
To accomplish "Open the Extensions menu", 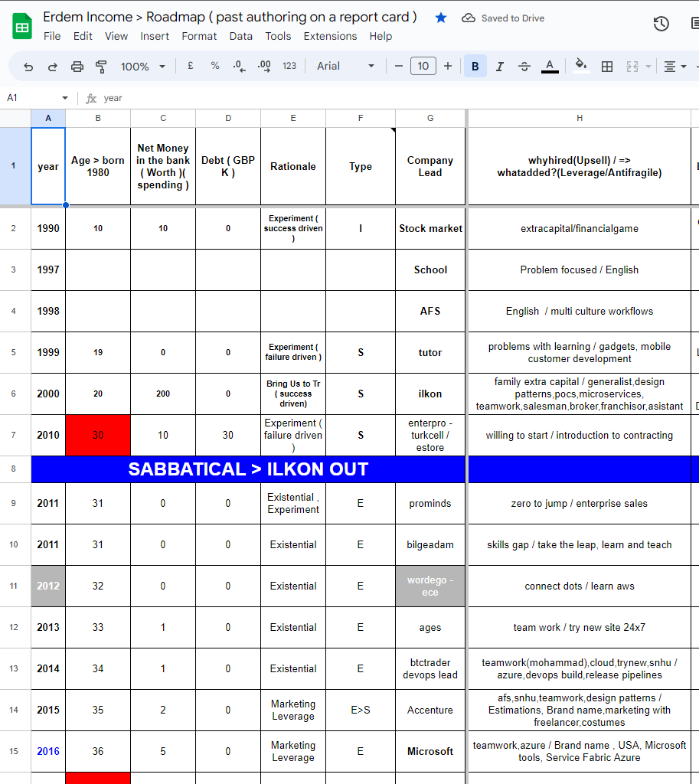I will (330, 36).
